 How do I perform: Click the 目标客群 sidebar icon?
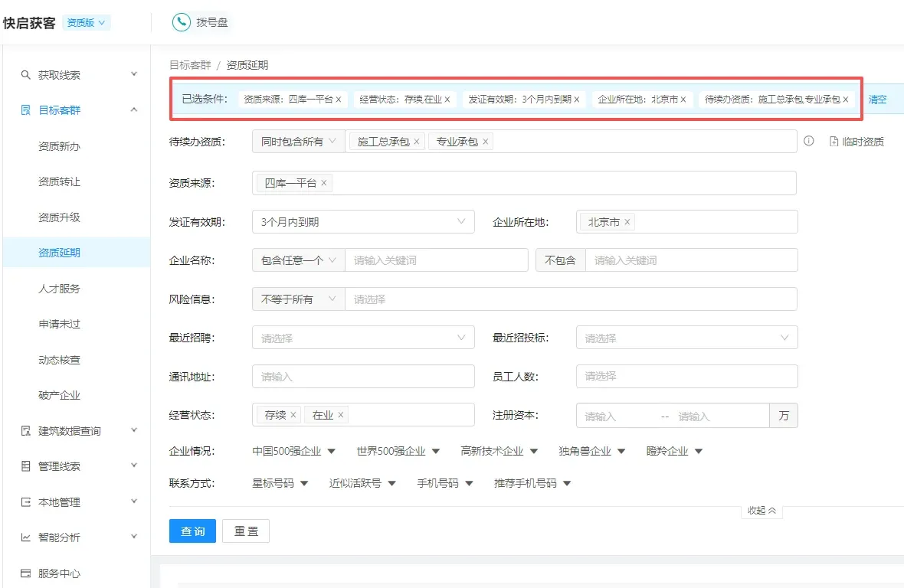(x=25, y=110)
